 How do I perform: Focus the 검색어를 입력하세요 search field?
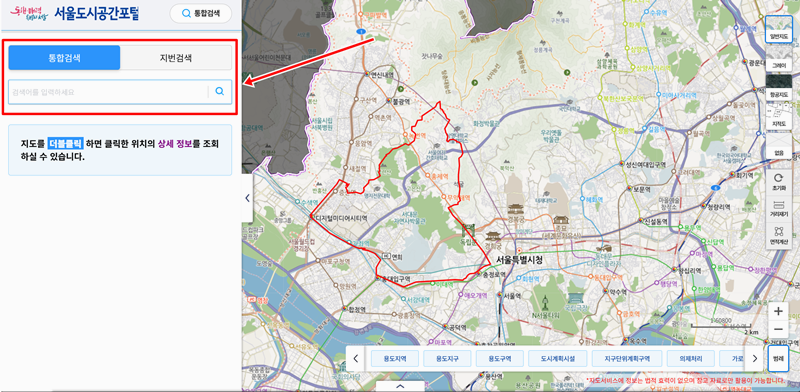click(x=108, y=92)
